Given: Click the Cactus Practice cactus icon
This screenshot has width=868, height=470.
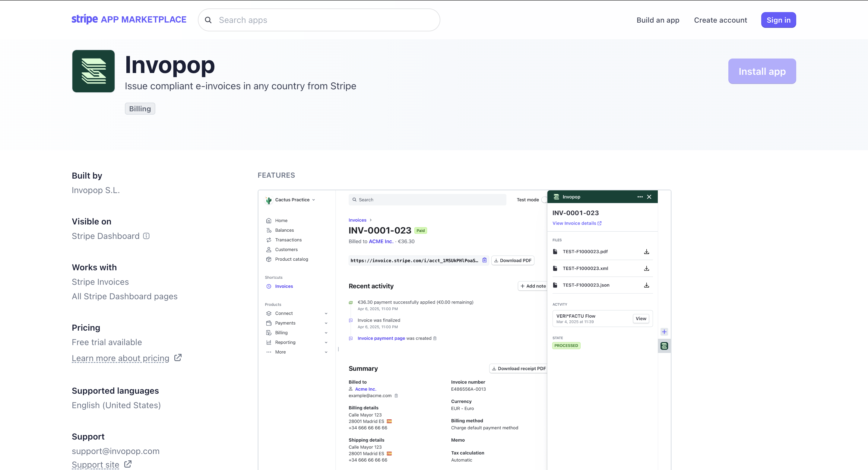Looking at the screenshot, I should click(x=268, y=200).
